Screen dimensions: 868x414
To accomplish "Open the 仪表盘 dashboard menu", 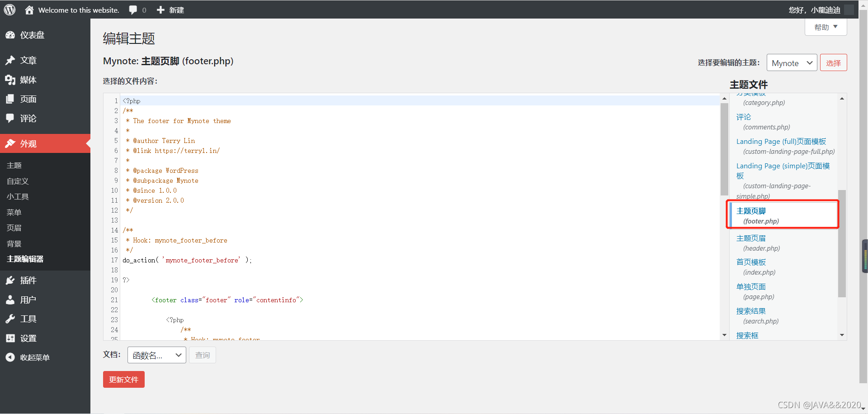I will [x=32, y=35].
